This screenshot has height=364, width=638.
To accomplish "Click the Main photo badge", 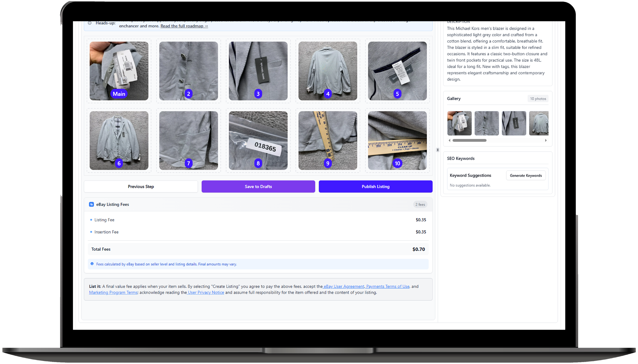I will pos(119,94).
